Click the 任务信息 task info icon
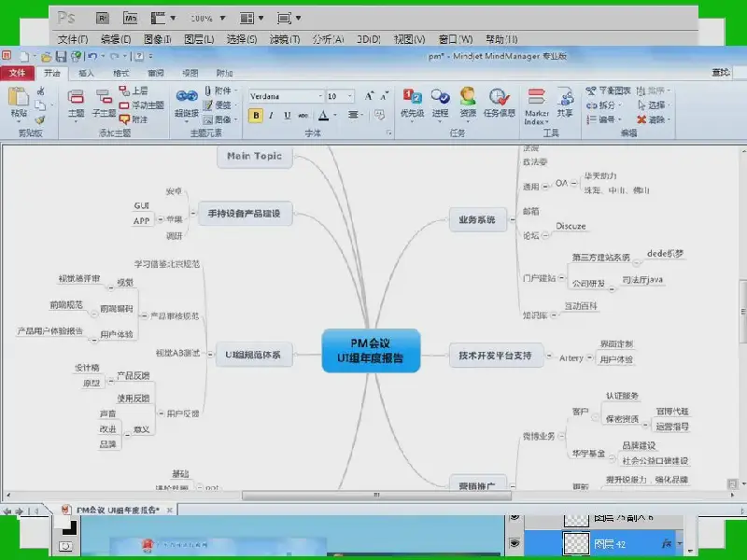Screen dimensions: 747x560 [x=500, y=97]
